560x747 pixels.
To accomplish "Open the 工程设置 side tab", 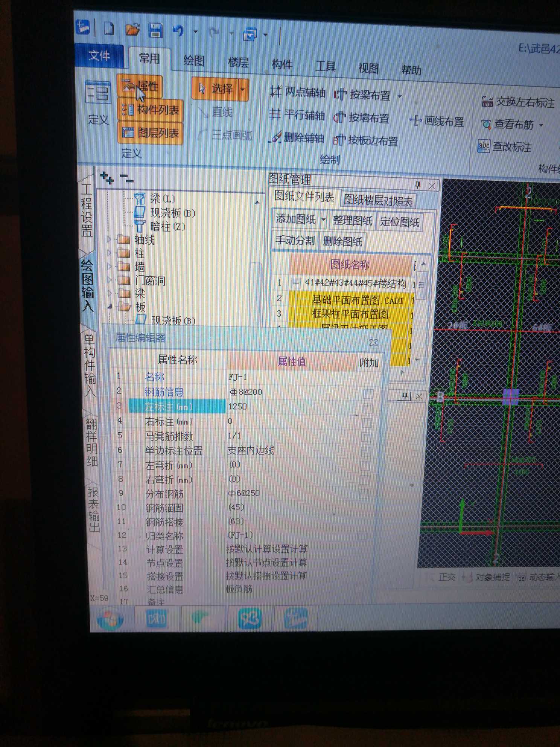I will pyautogui.click(x=86, y=210).
